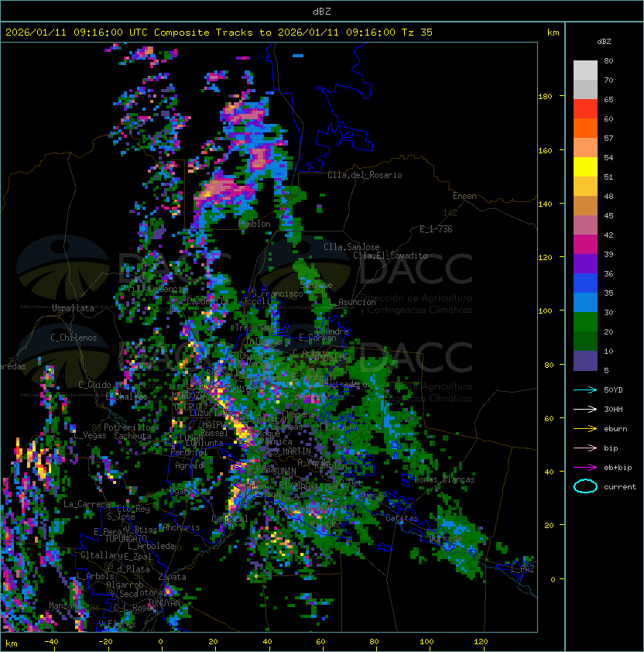This screenshot has width=644, height=652.
Task: Pick the red 60–65 dBZ swatch
Action: 585,109
